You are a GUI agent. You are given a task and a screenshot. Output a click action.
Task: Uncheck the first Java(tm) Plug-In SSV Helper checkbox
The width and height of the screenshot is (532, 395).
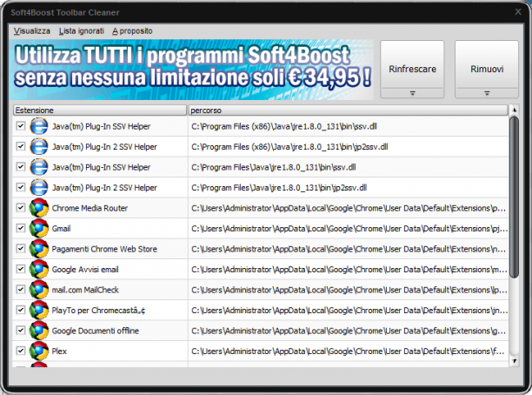[x=21, y=126]
